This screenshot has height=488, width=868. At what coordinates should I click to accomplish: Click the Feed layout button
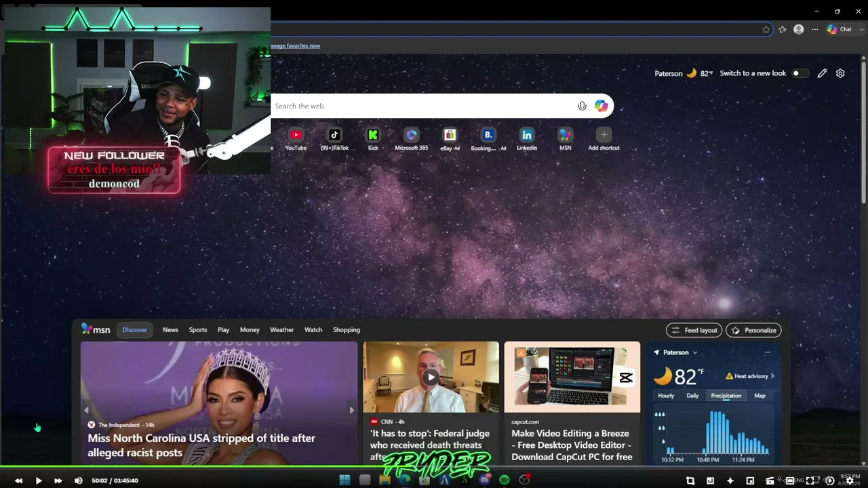(694, 330)
